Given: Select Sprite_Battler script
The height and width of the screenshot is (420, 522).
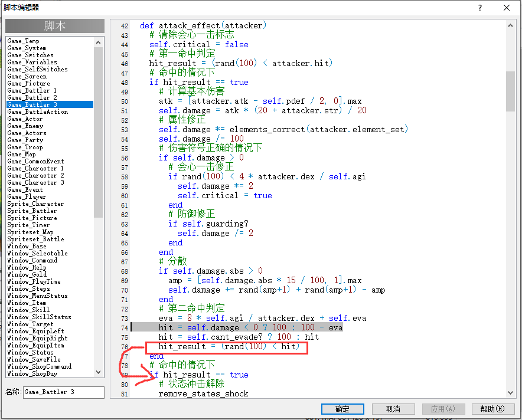Looking at the screenshot, I should pyautogui.click(x=32, y=211).
